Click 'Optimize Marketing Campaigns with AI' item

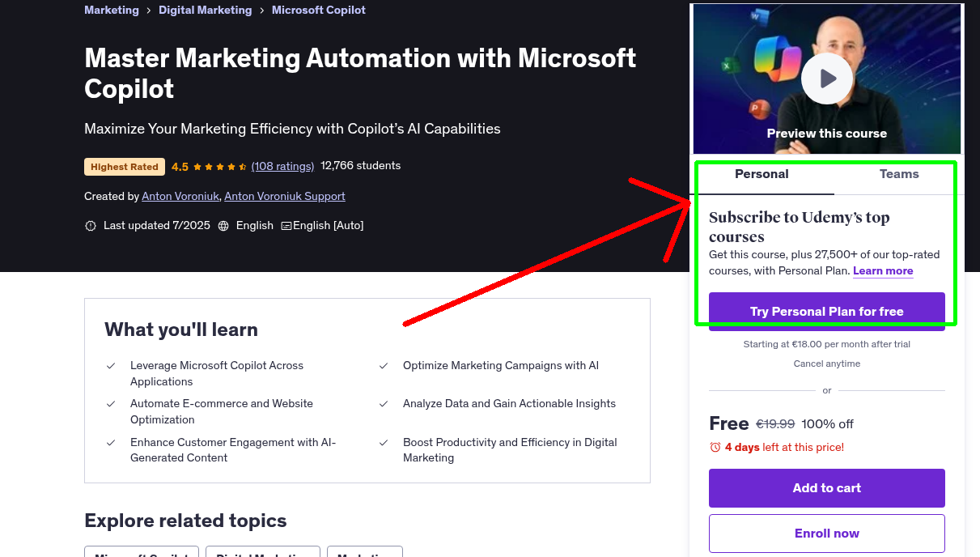point(501,365)
